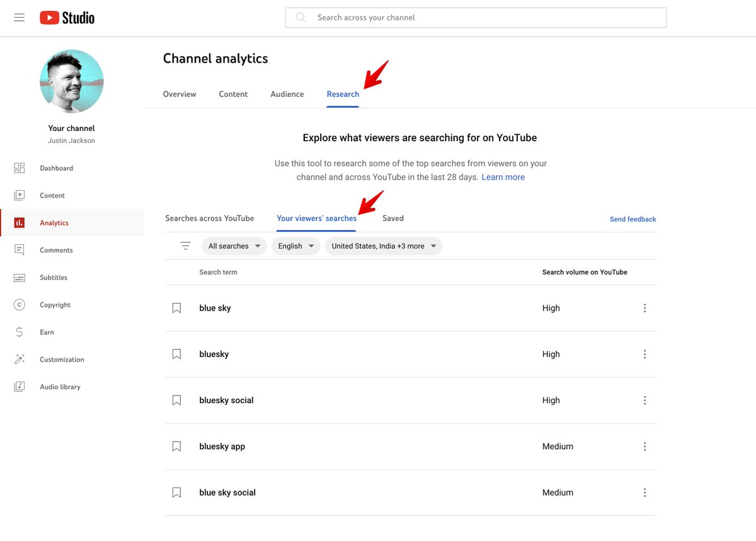Open the Subtitles section
The image size is (756, 541).
click(x=54, y=278)
